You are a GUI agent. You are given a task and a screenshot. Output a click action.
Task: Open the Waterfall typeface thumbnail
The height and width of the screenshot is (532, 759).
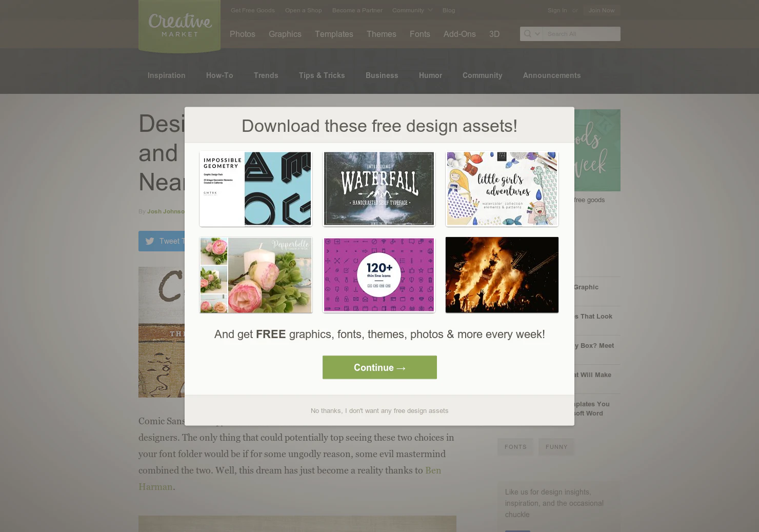pos(378,188)
